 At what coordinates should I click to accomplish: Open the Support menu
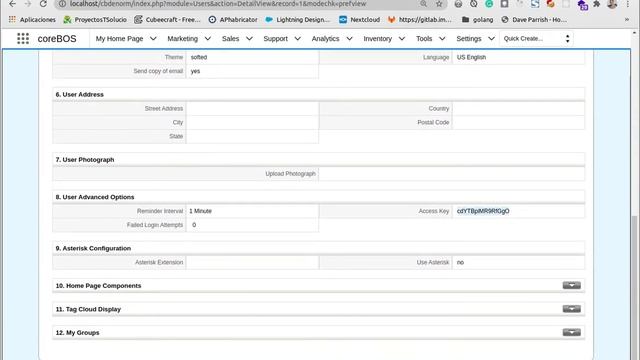[276, 39]
